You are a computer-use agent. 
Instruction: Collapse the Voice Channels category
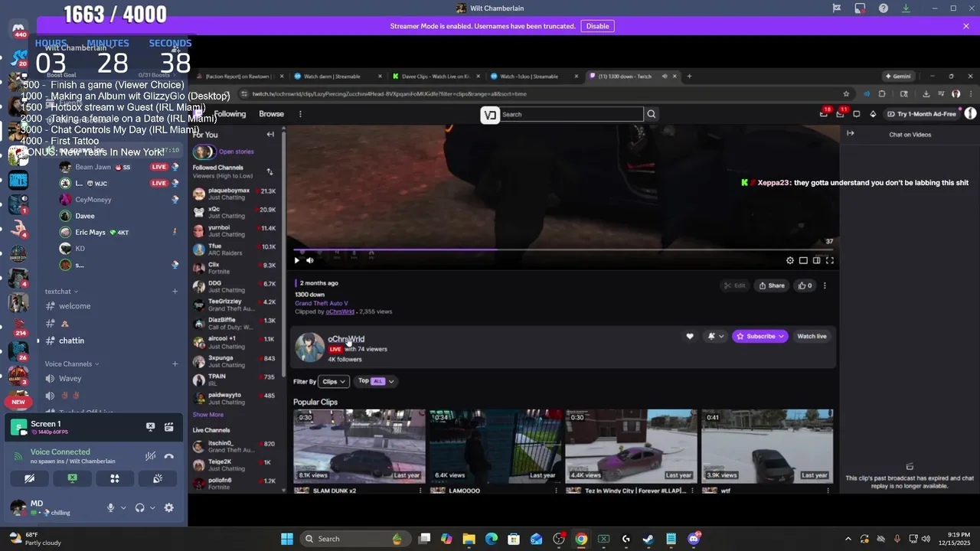(x=72, y=364)
